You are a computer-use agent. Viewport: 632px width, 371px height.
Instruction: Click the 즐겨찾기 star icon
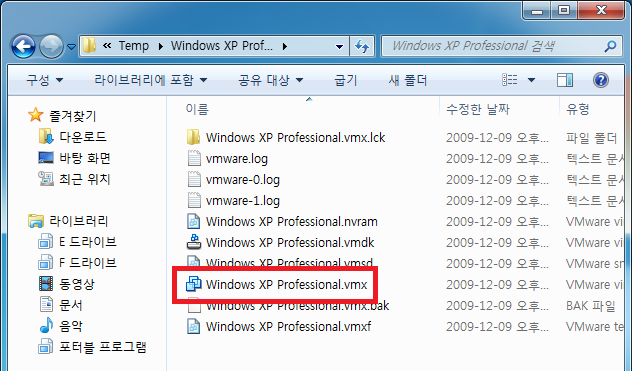[x=35, y=115]
